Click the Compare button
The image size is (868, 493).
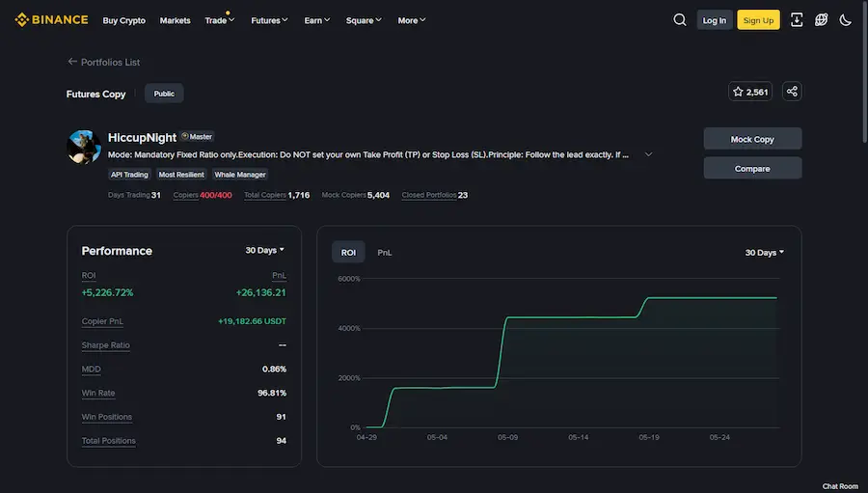pyautogui.click(x=752, y=169)
